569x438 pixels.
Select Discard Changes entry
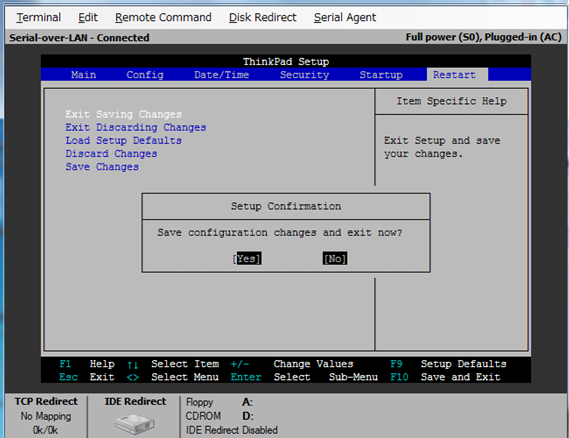(111, 153)
